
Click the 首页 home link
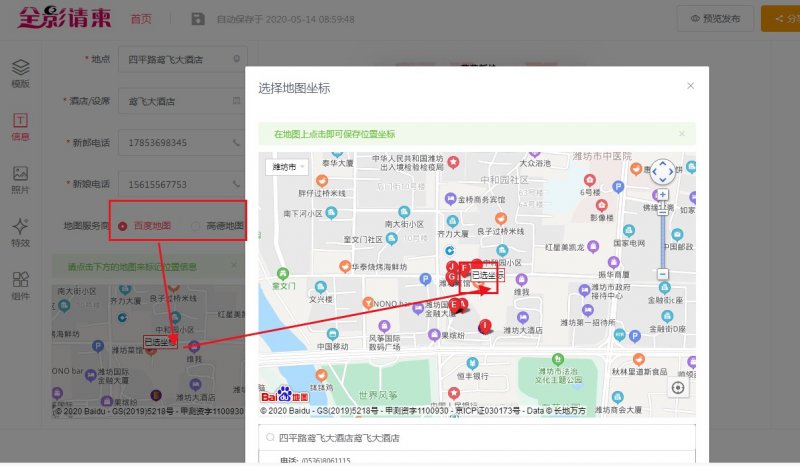[141, 19]
